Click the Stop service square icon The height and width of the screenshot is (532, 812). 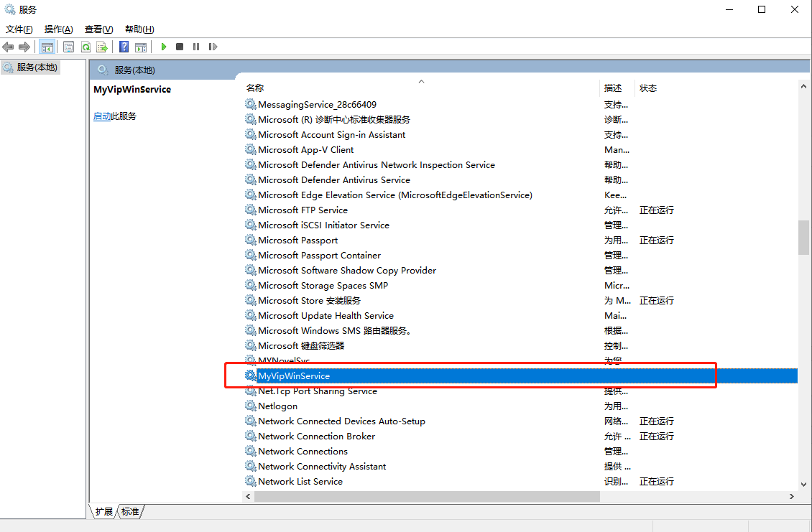pos(180,47)
